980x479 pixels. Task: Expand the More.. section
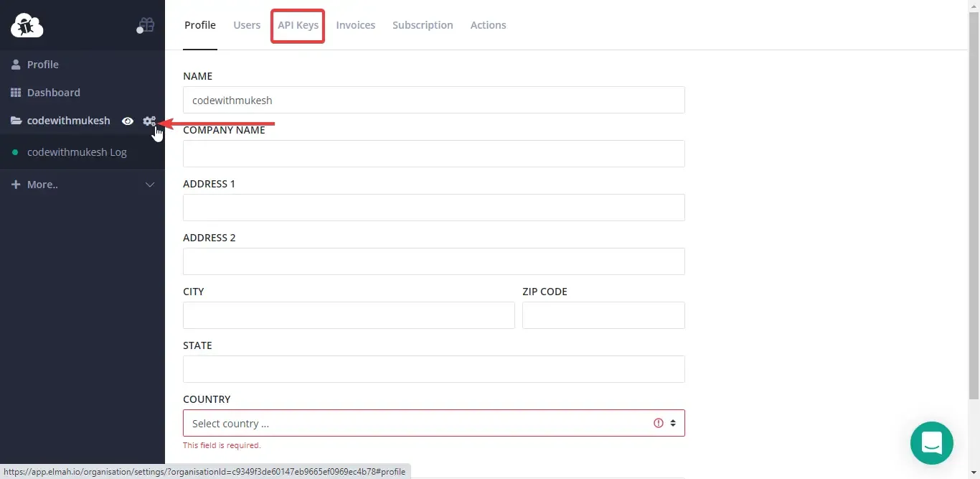150,185
